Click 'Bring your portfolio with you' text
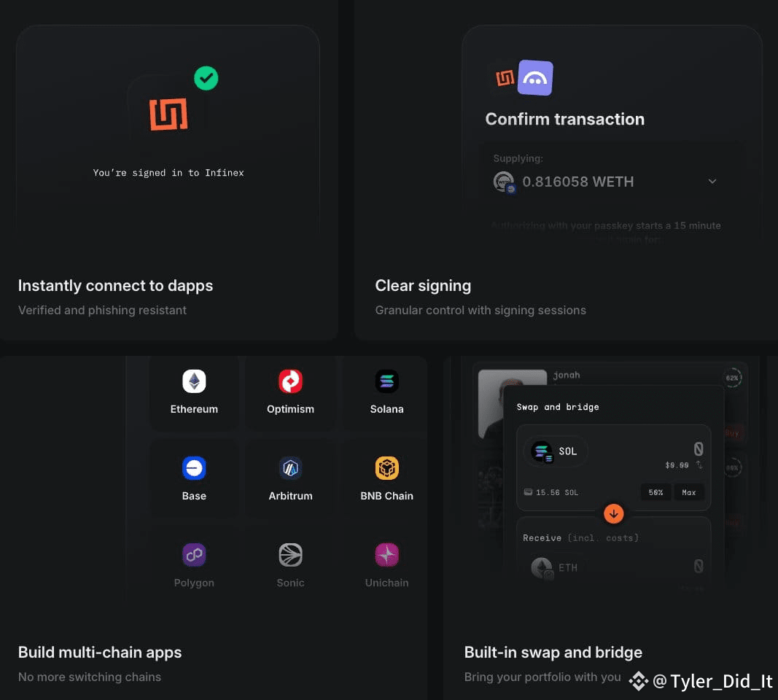778x700 pixels. (x=542, y=677)
